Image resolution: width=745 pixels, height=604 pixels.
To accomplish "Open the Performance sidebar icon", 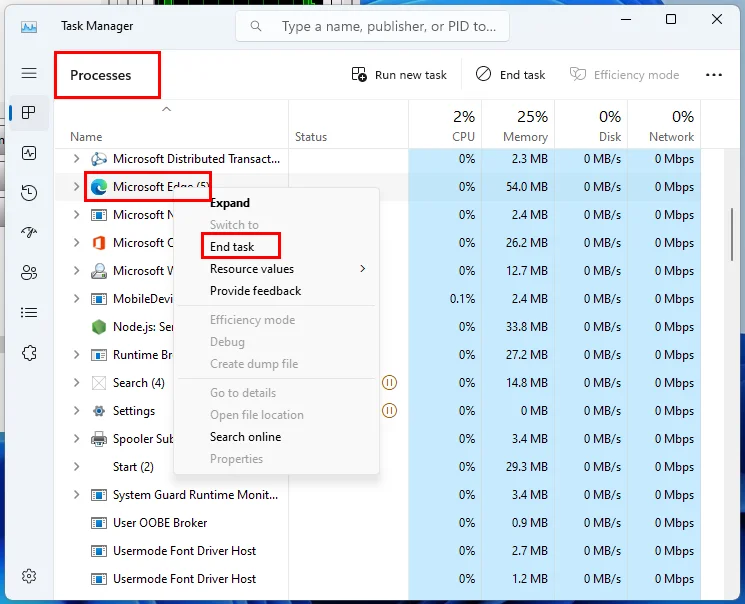I will 29,153.
